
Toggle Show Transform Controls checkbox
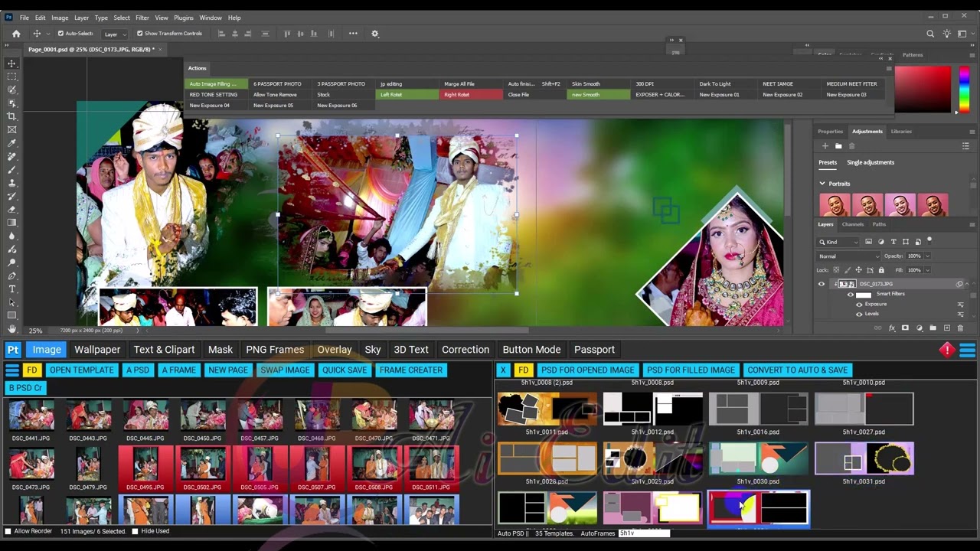[x=140, y=34]
